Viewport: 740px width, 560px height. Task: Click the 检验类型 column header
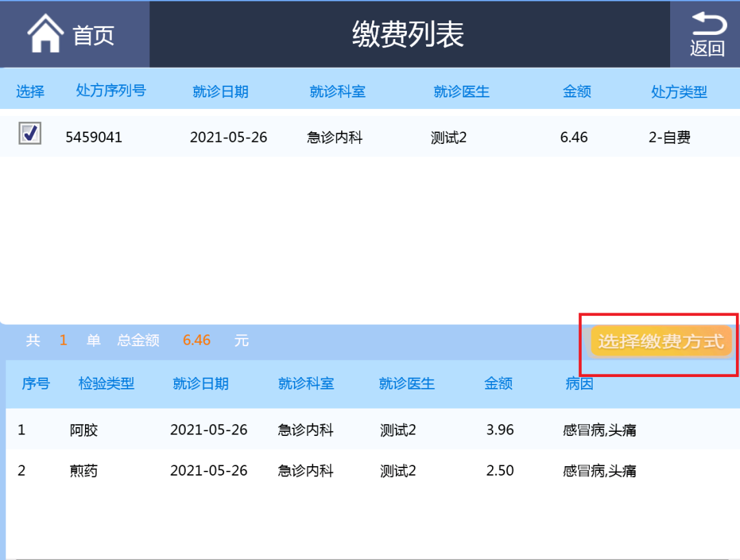(106, 383)
